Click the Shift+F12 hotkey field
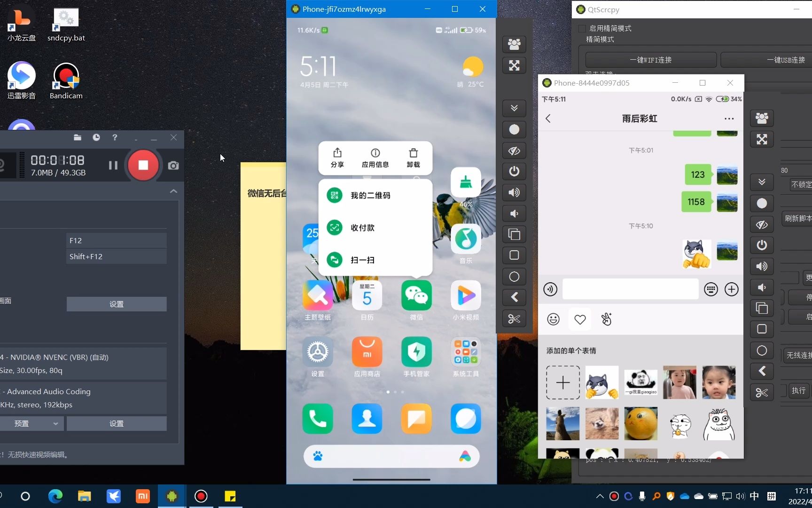Image resolution: width=812 pixels, height=508 pixels. (x=117, y=256)
